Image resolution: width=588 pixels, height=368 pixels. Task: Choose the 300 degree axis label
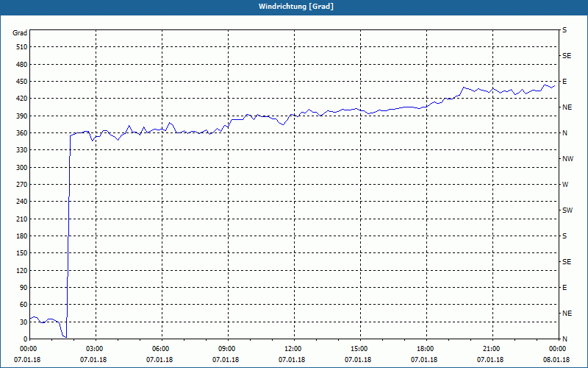pyautogui.click(x=22, y=168)
